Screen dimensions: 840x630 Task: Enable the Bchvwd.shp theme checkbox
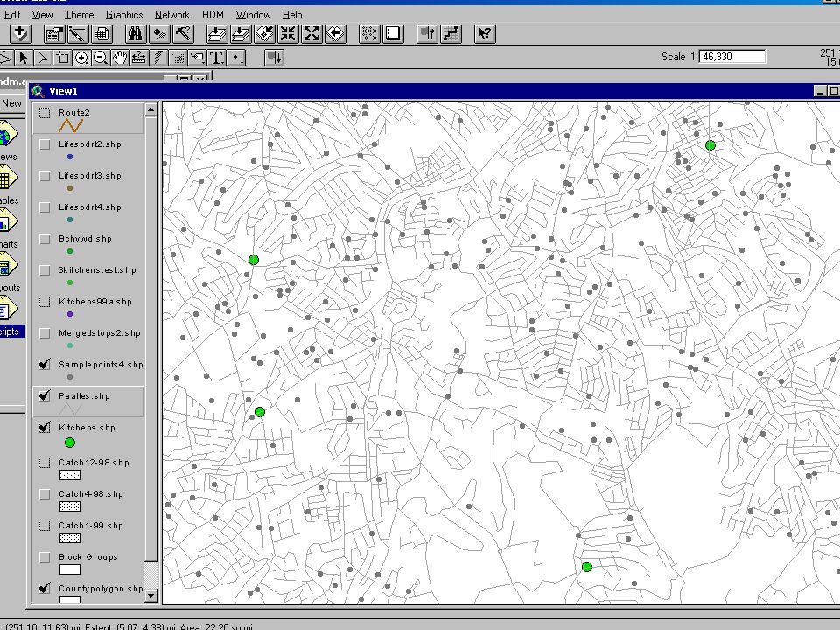pyautogui.click(x=45, y=238)
